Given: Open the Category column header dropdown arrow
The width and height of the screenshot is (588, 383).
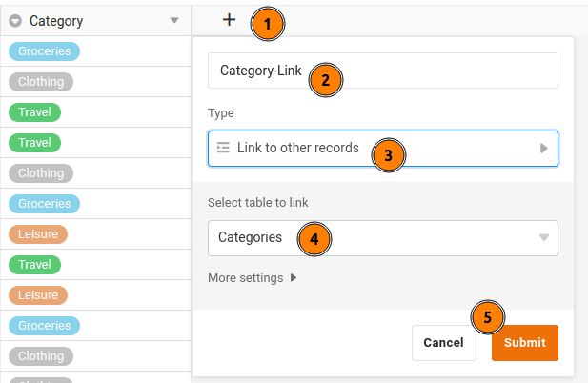Looking at the screenshot, I should coord(173,21).
